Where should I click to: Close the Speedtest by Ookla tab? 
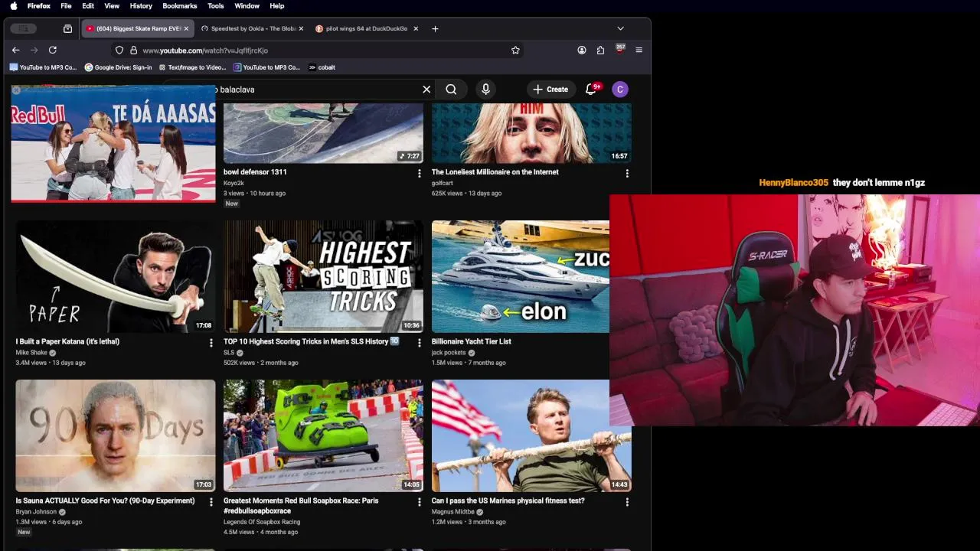tap(301, 28)
